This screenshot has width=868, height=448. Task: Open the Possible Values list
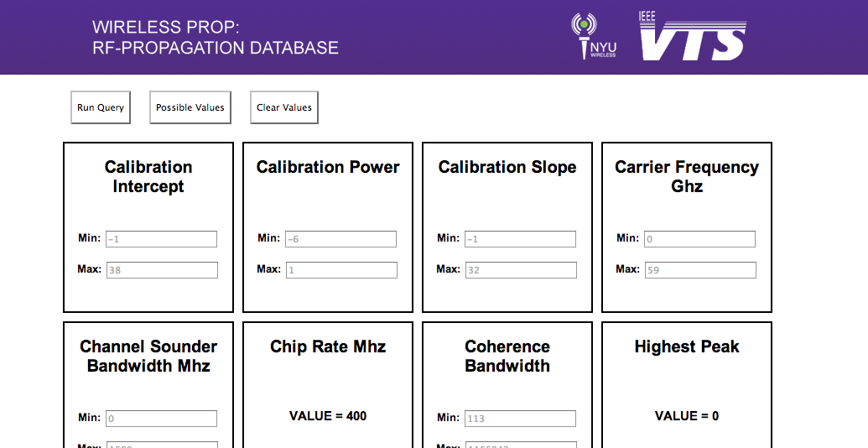[x=190, y=107]
